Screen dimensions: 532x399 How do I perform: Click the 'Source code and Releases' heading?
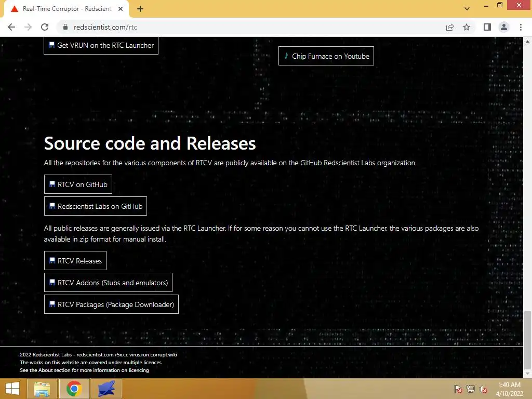150,143
